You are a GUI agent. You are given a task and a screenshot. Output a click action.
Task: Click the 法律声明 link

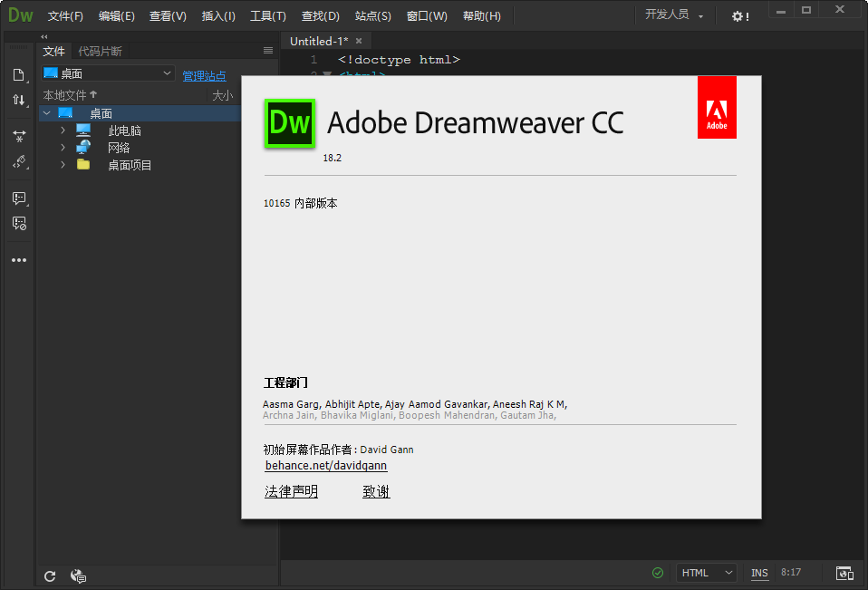291,491
